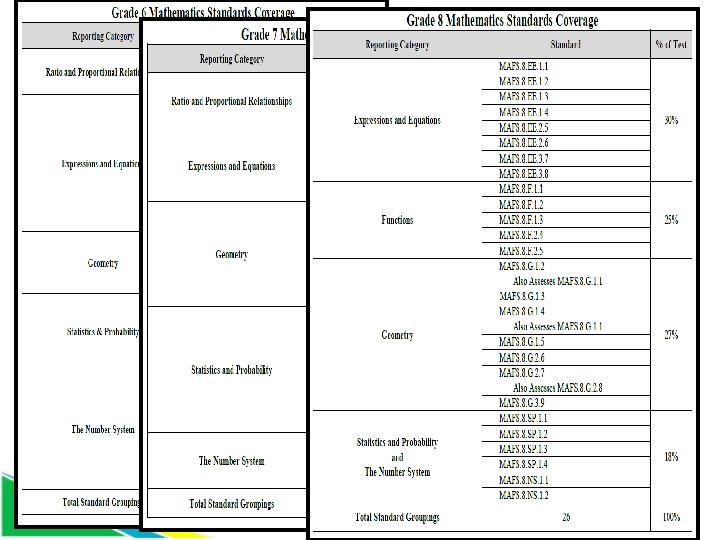Select Grade 6 'Geometry' category
The image size is (720, 540).
click(103, 263)
